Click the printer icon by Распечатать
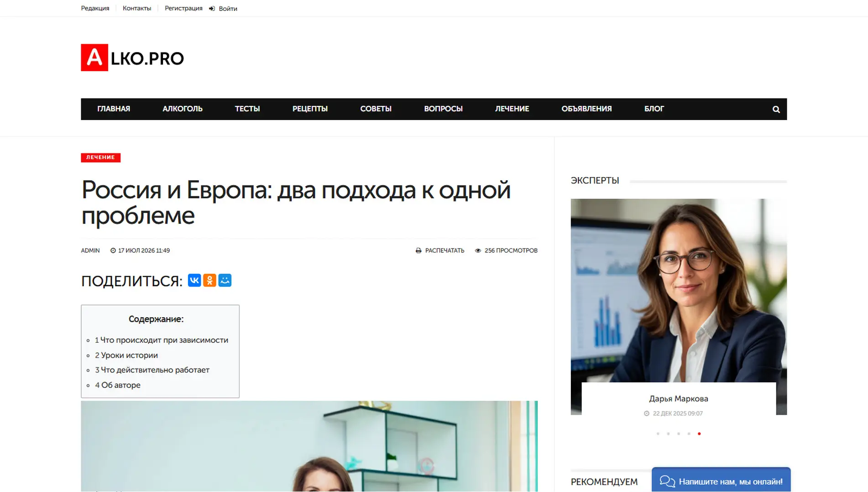Image resolution: width=868 pixels, height=492 pixels. point(418,251)
